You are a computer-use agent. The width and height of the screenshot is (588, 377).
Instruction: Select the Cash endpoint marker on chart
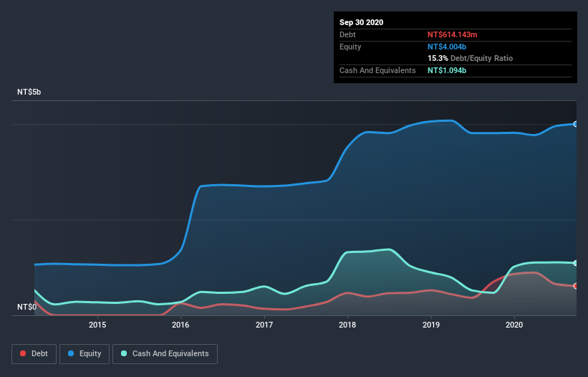coord(576,263)
